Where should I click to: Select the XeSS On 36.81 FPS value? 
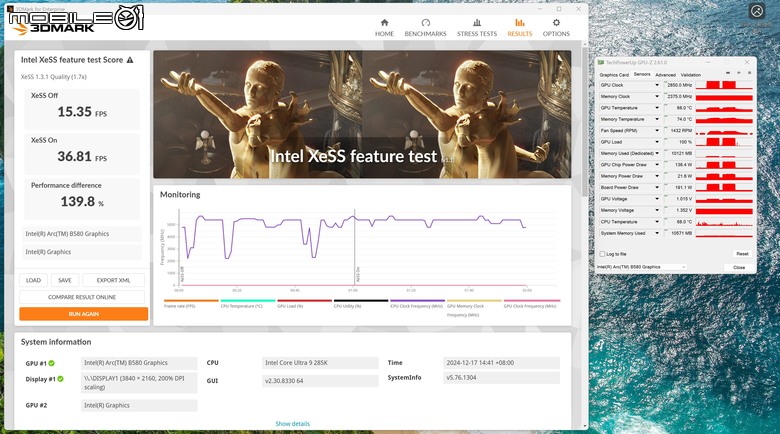click(x=82, y=157)
